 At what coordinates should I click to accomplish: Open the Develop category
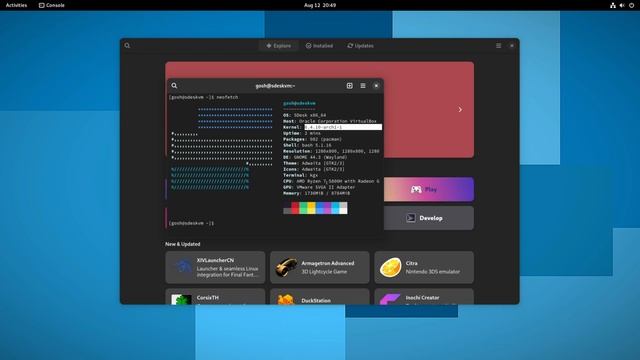[429, 218]
